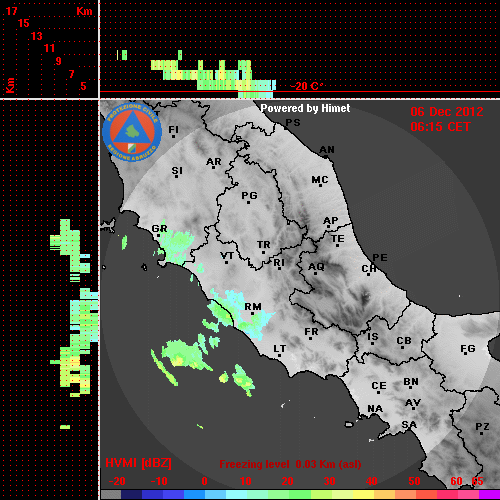Click the '15' km altitude label
Image resolution: width=500 pixels, height=500 pixels.
pos(23,23)
